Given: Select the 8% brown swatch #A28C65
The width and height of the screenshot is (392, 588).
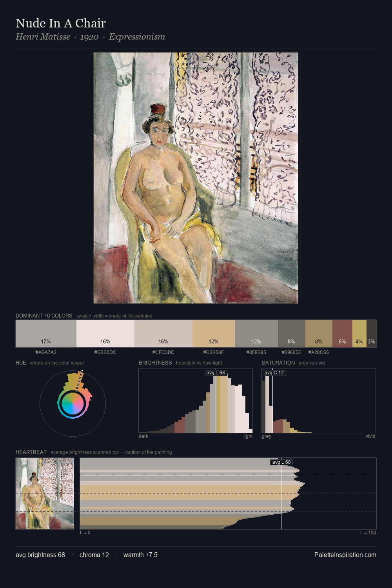Looking at the screenshot, I should point(319,334).
